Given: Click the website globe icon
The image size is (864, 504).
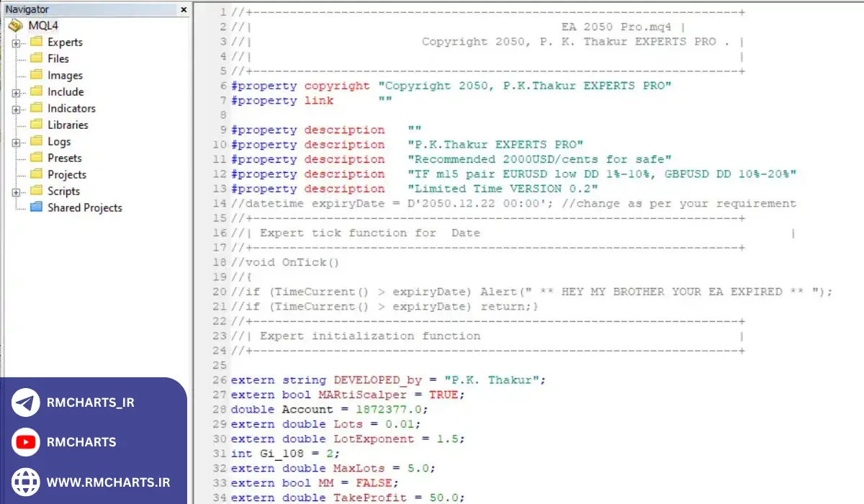Looking at the screenshot, I should click(x=26, y=482).
